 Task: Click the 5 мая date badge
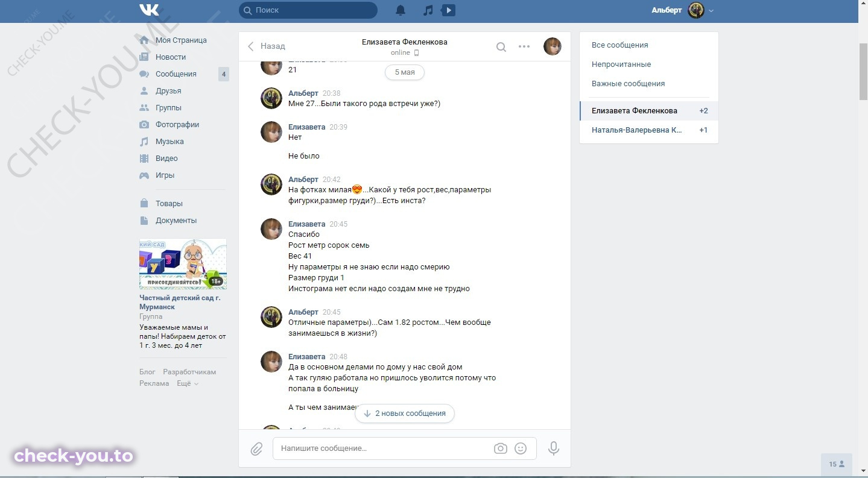click(405, 72)
